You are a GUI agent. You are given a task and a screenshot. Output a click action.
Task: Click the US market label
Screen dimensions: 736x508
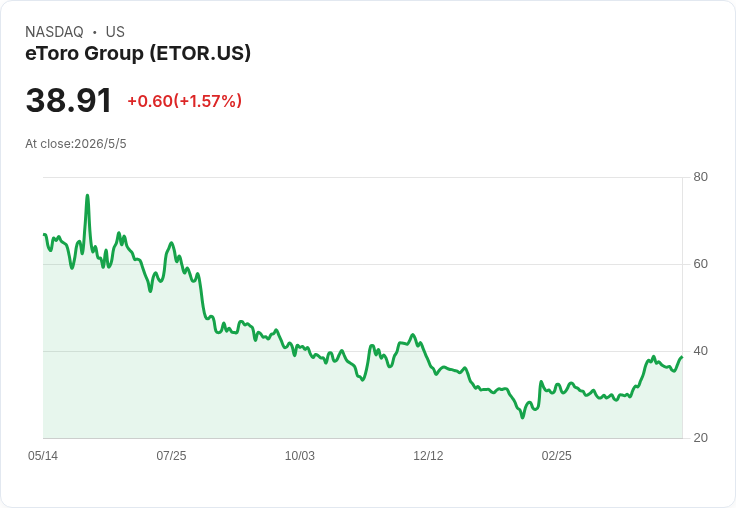[115, 32]
